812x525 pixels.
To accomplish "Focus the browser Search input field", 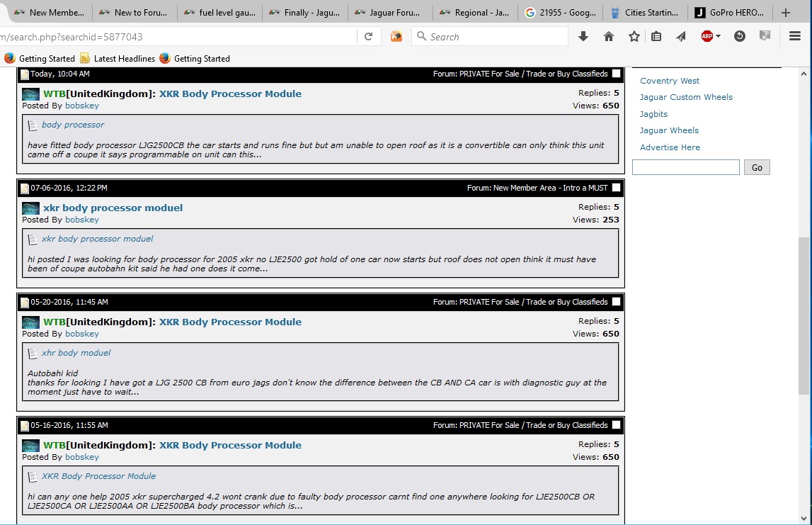I will (496, 37).
